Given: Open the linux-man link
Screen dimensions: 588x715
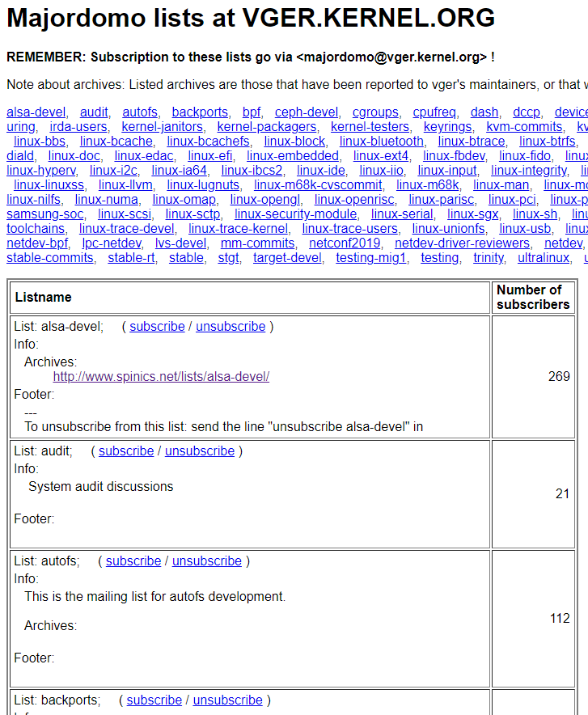Looking at the screenshot, I should coord(501,185).
